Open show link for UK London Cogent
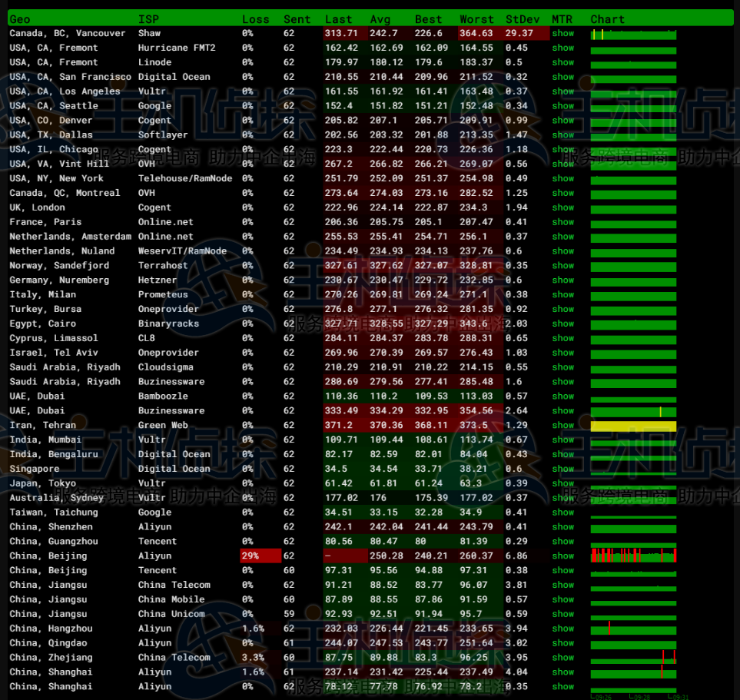Viewport: 740px width, 700px height. coord(562,207)
